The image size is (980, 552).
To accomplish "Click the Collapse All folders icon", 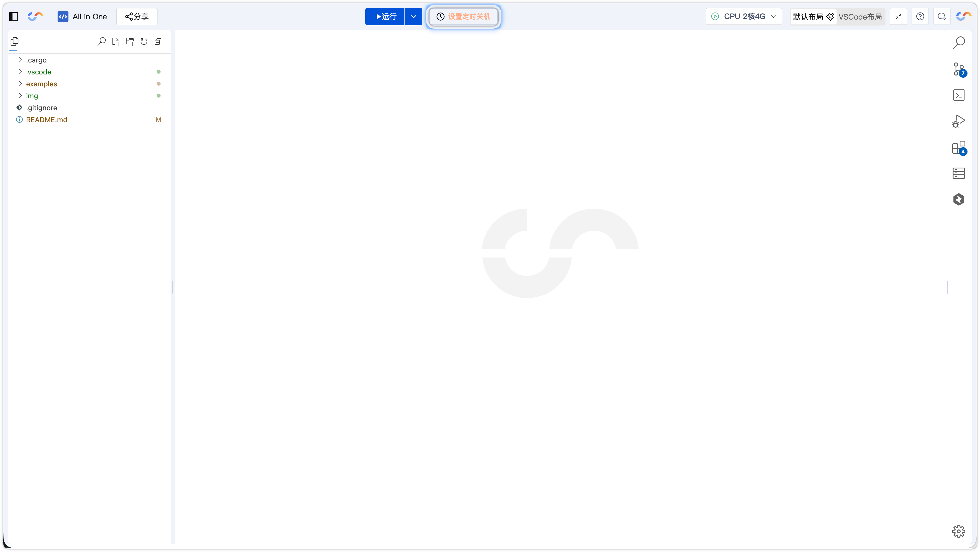I will 158,42.
